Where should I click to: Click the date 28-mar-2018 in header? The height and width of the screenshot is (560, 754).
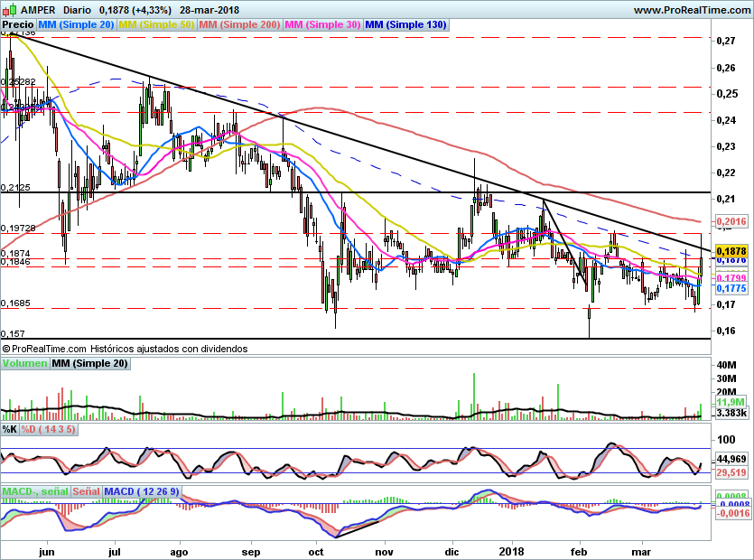click(x=209, y=10)
